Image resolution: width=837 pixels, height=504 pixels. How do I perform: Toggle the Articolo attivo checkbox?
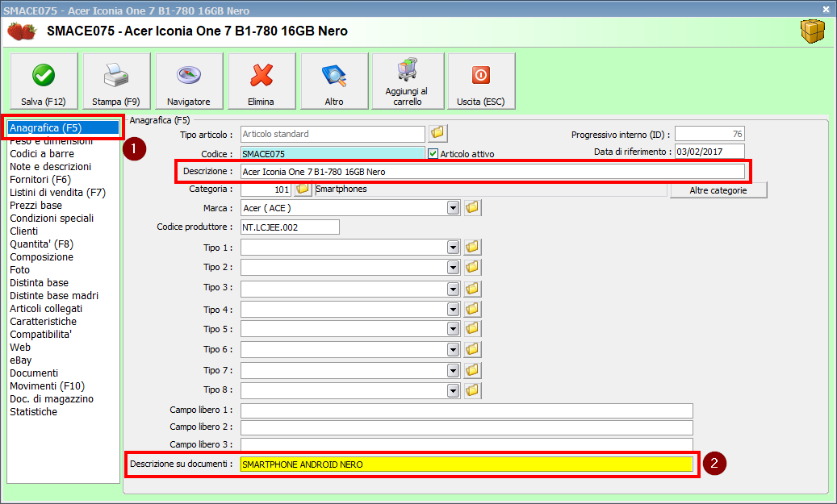(433, 153)
